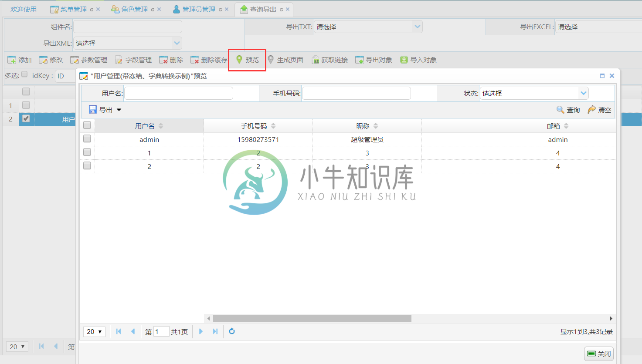Toggle the 多选 checkbox
The image size is (642, 364).
pyautogui.click(x=24, y=74)
